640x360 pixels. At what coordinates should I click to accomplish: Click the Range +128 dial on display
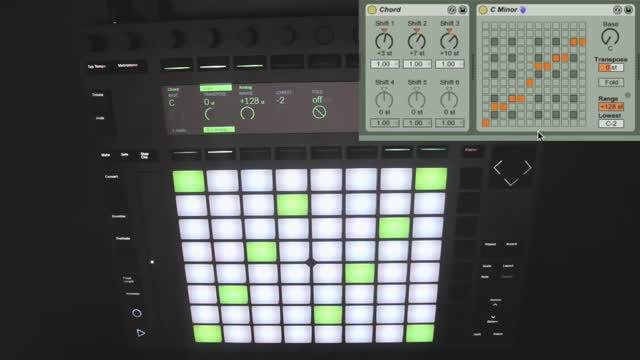(x=247, y=113)
